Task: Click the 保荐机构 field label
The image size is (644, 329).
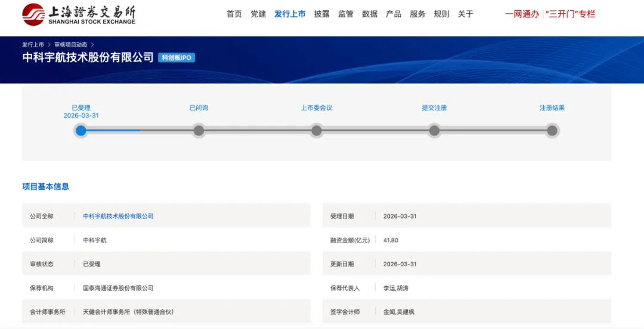Action: [x=42, y=288]
